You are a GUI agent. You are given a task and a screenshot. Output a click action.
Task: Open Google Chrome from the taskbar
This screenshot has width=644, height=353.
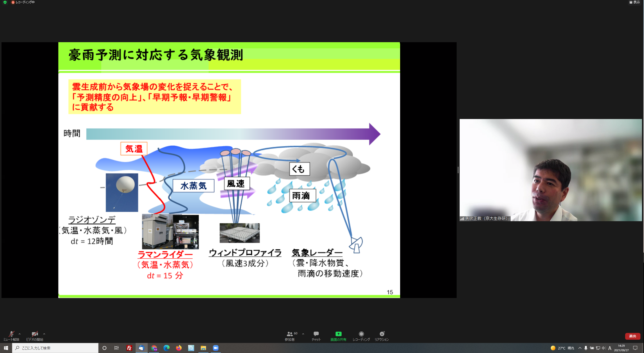[x=154, y=348]
